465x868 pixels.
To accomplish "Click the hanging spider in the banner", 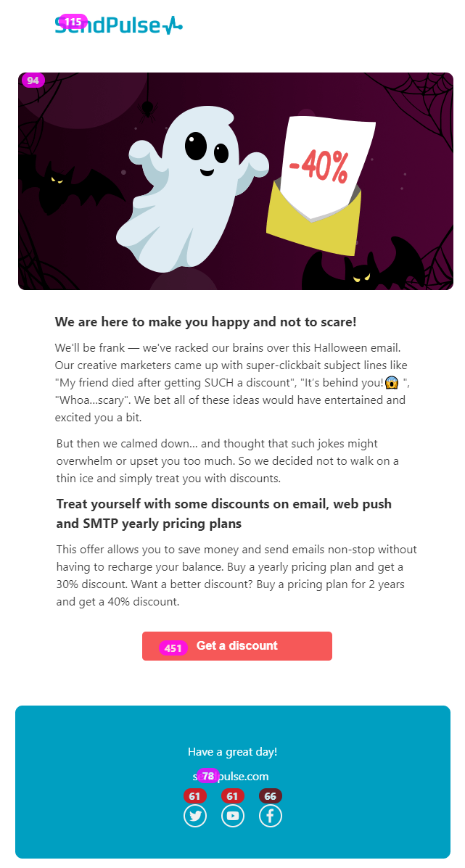I will point(147,109).
